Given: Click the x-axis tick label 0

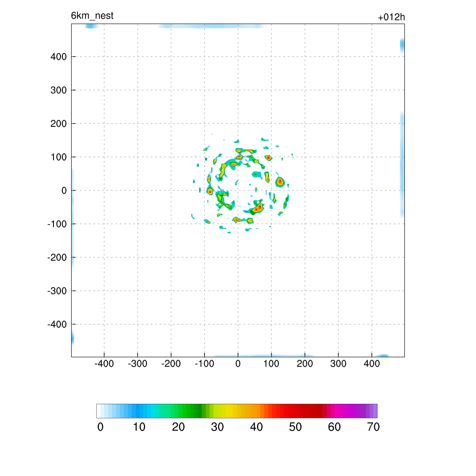Looking at the screenshot, I should click(x=238, y=364).
